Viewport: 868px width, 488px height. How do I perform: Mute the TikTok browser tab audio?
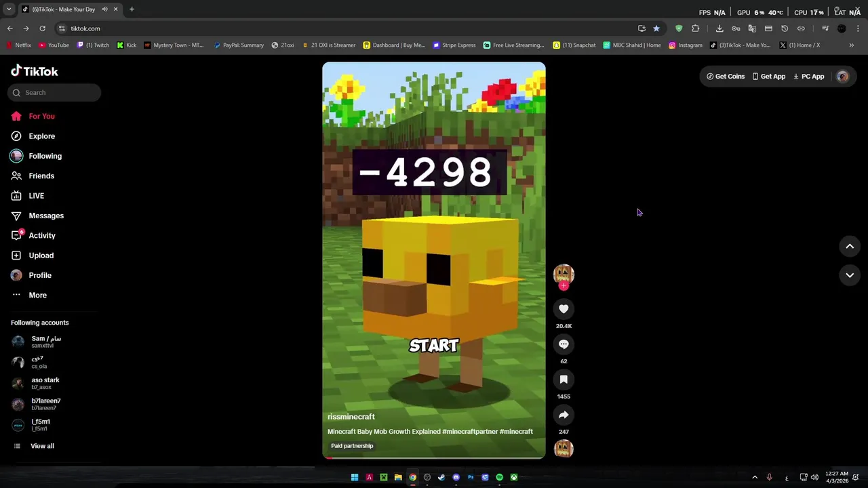(x=105, y=9)
